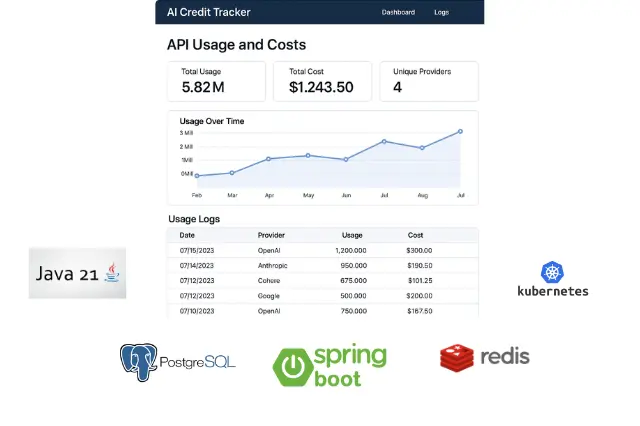Click the 2 Mil axis label
The image size is (640, 426).
point(186,146)
